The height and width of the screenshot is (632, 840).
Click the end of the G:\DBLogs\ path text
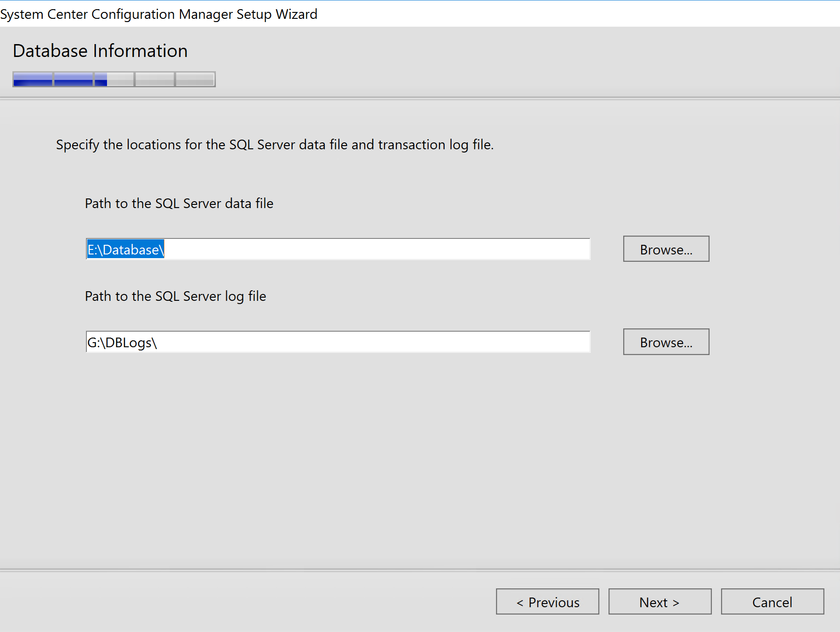(x=158, y=342)
